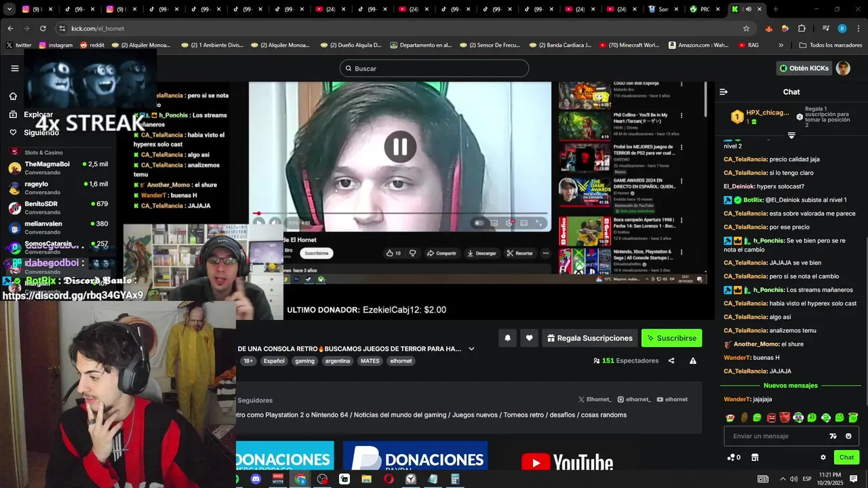Open TheMagmaBoi channel in sidebar

click(58, 168)
